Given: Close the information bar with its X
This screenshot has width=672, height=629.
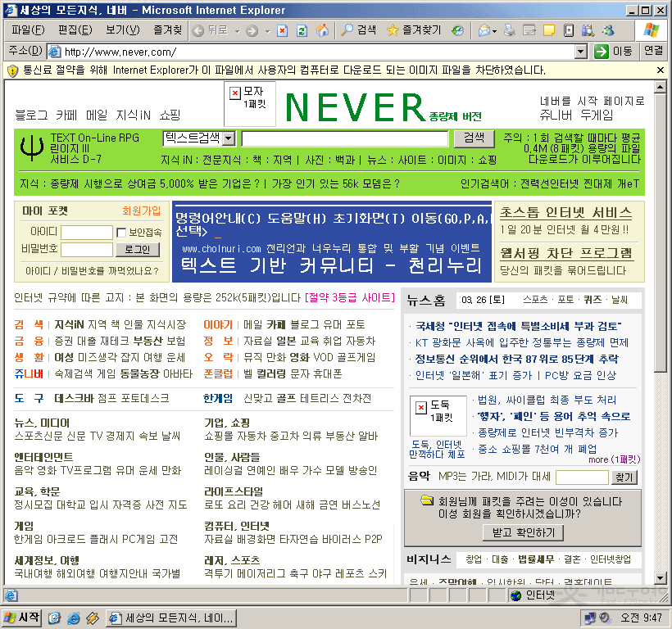Looking at the screenshot, I should pyautogui.click(x=661, y=70).
